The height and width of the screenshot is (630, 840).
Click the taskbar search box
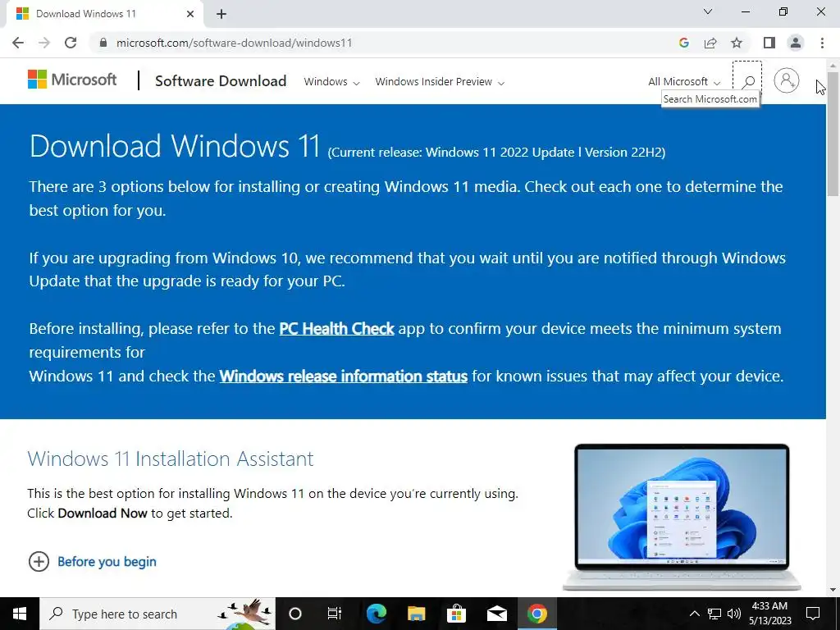click(157, 614)
